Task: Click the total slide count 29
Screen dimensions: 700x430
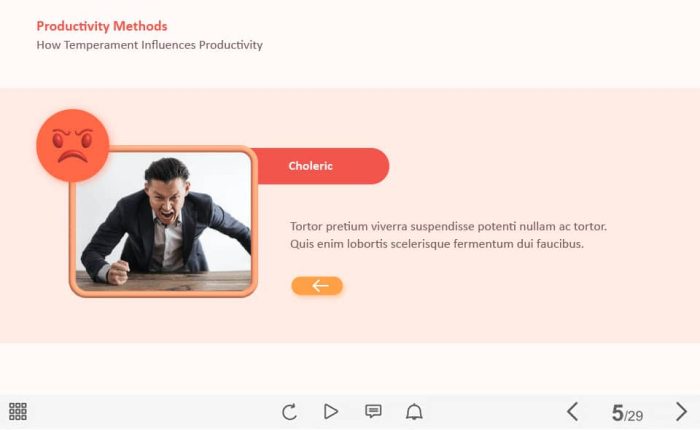Action: [635, 416]
